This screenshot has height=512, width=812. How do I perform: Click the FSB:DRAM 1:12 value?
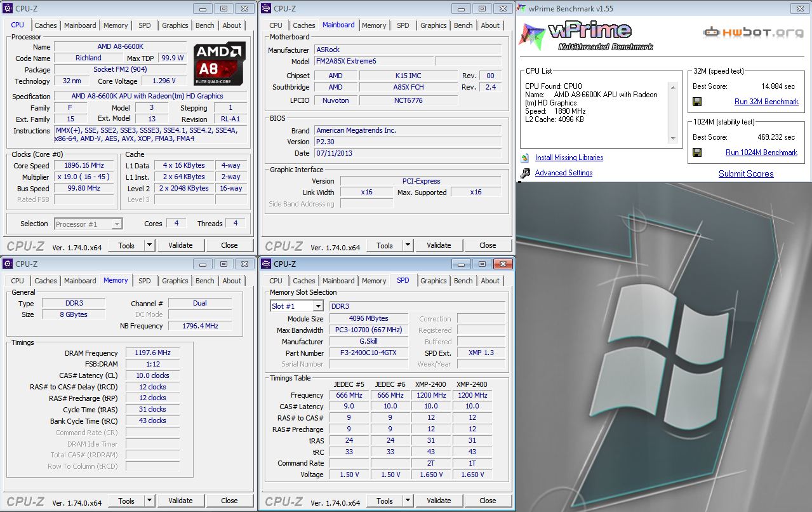pos(152,365)
